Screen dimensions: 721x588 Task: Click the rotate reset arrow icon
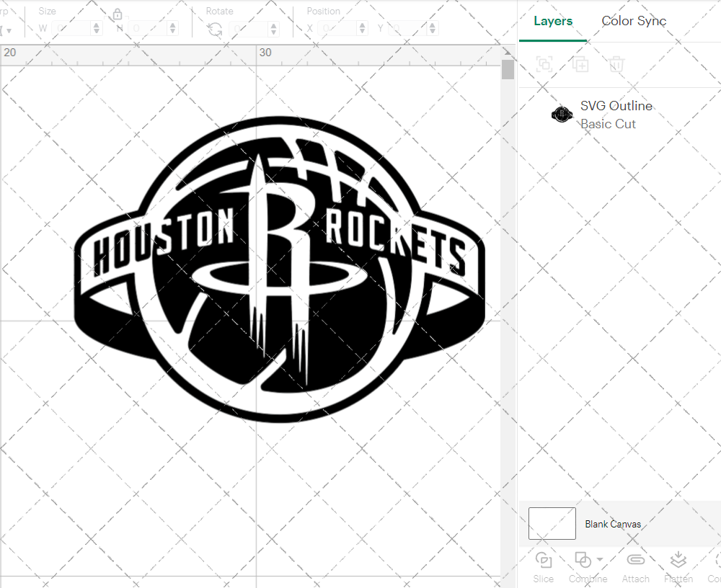214,28
